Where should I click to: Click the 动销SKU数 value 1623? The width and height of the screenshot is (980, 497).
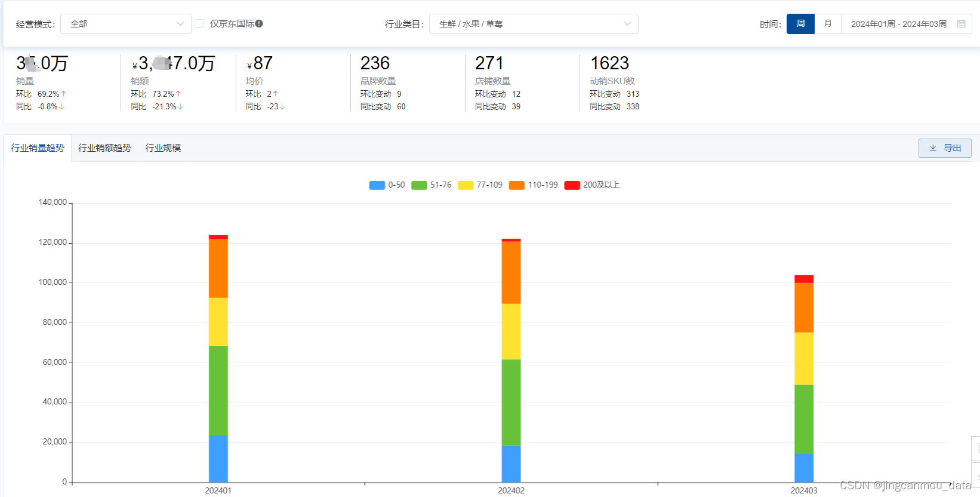[609, 63]
